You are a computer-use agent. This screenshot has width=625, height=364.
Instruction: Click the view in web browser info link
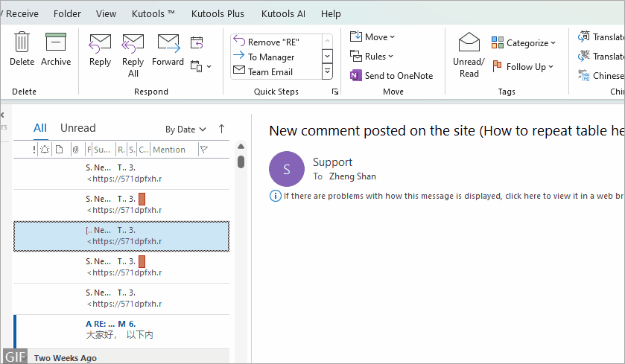point(446,196)
